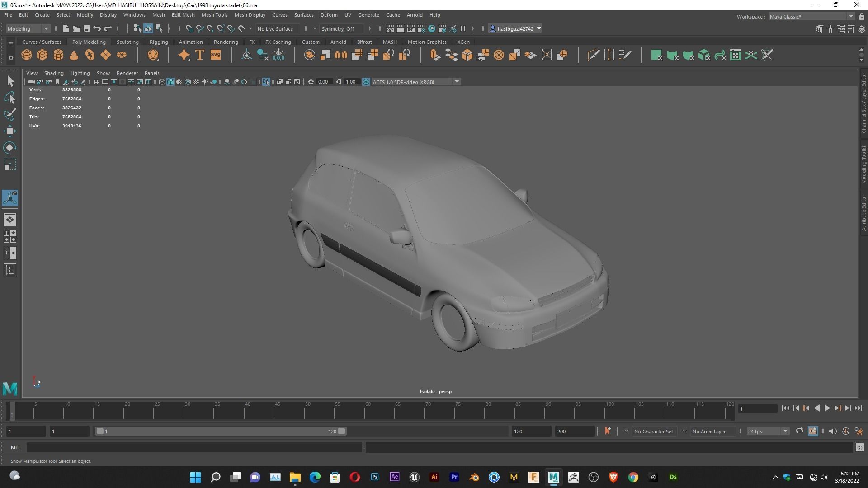Toggle use all lights bulb icon
Screen dimensions: 868x488
click(x=205, y=82)
